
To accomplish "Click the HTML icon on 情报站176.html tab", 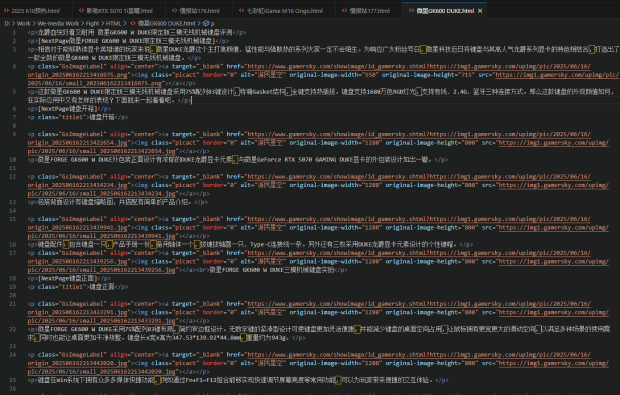I will (174, 11).
